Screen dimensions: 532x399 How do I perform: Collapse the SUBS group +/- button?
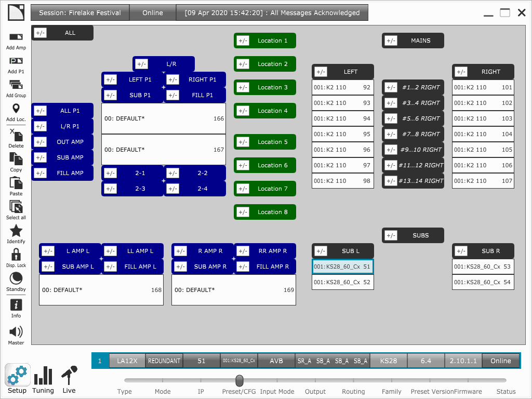pyautogui.click(x=391, y=235)
